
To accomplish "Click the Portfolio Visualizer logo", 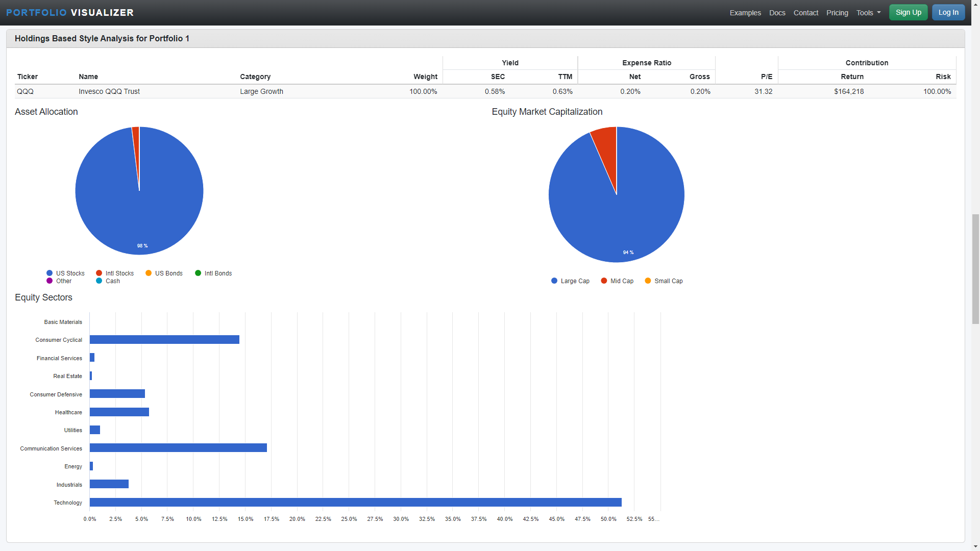I will (70, 12).
